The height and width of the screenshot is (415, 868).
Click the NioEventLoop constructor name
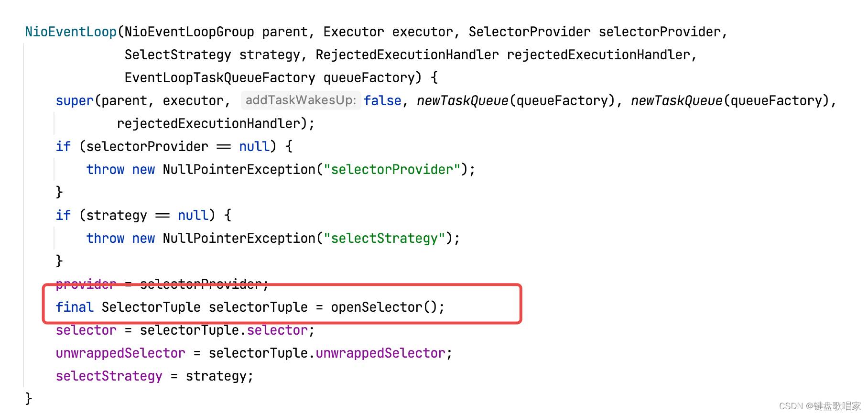[71, 32]
